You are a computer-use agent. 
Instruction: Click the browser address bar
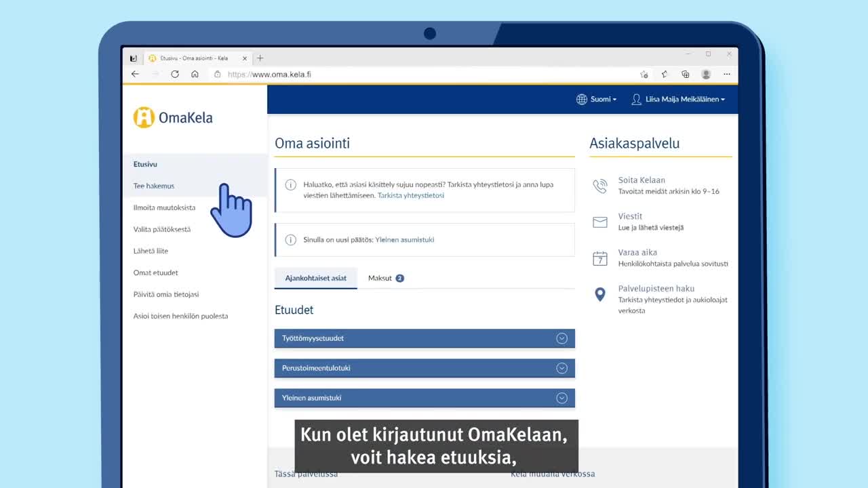pyautogui.click(x=271, y=75)
